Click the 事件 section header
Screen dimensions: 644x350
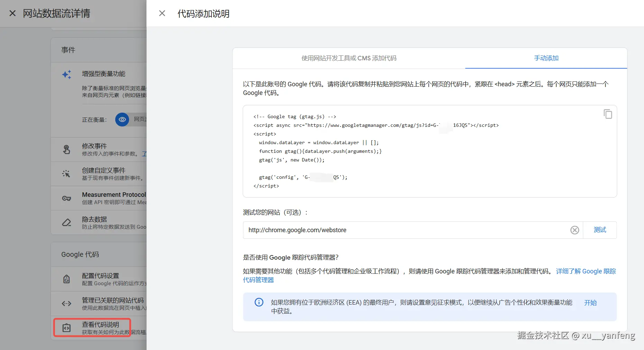pyautogui.click(x=68, y=50)
